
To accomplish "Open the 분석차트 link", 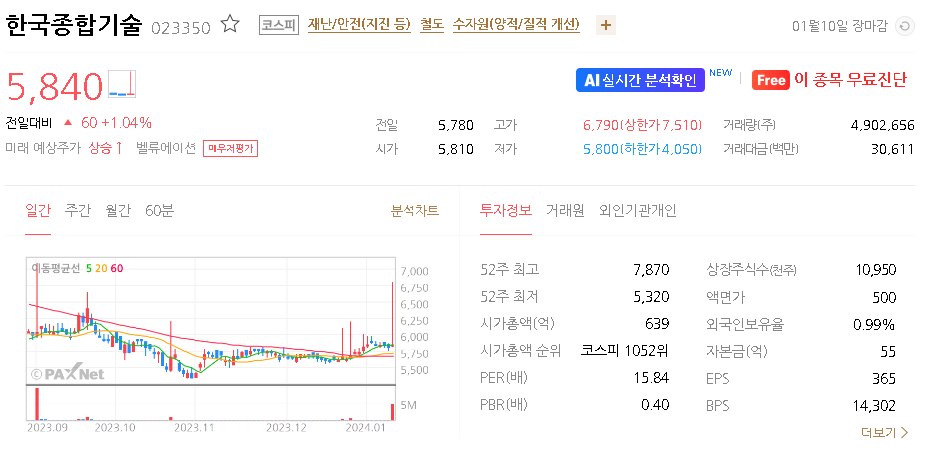I will (414, 210).
